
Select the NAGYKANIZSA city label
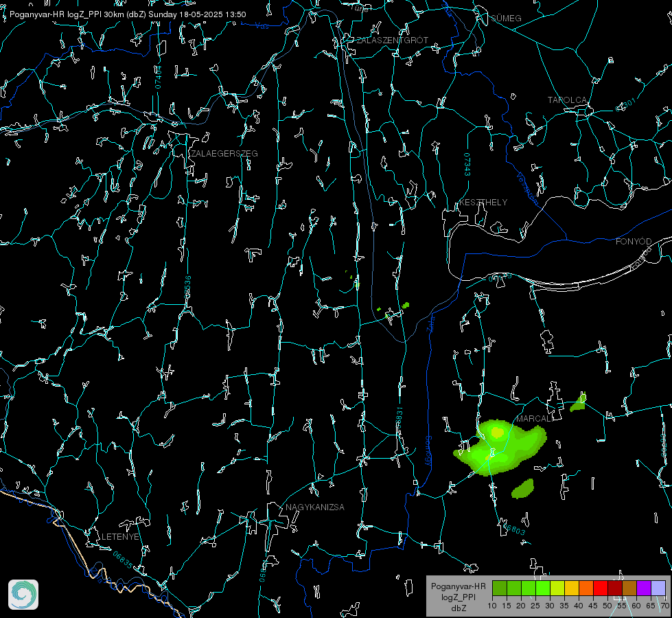click(x=315, y=507)
